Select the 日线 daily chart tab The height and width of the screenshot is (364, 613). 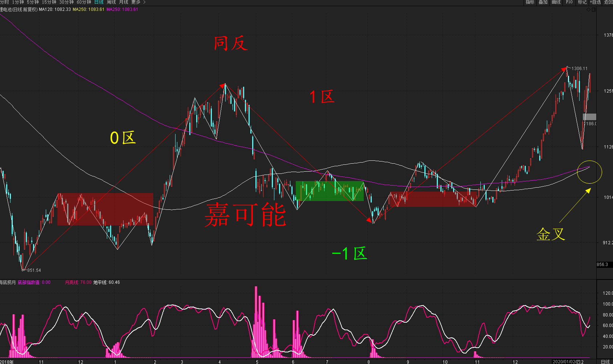(99, 2)
